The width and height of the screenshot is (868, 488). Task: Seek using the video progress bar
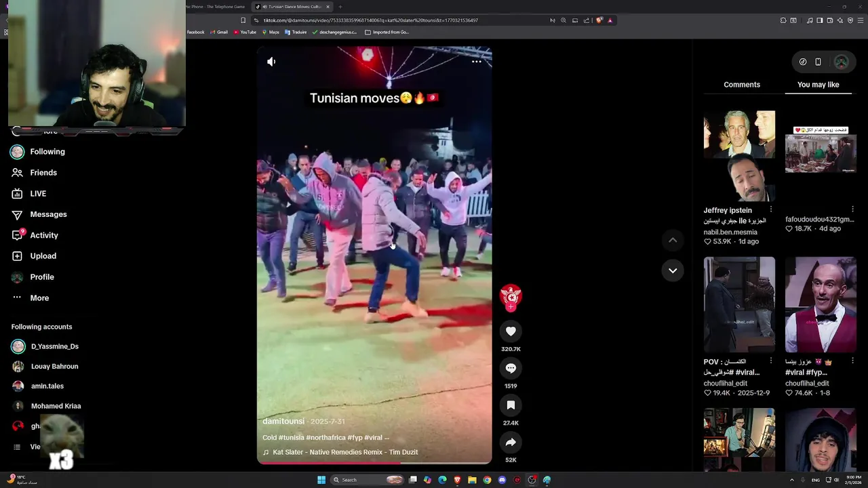(374, 463)
